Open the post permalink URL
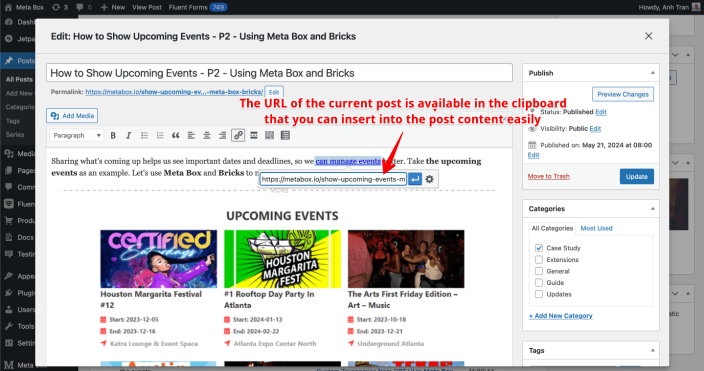The image size is (704, 371). click(174, 92)
